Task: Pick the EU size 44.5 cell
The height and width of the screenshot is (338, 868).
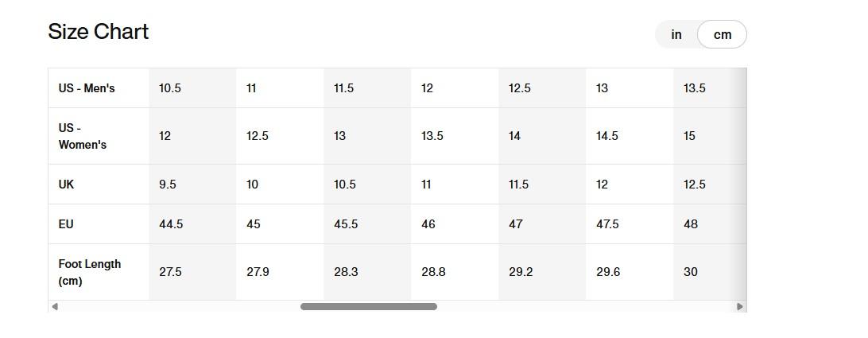Action: click(171, 224)
